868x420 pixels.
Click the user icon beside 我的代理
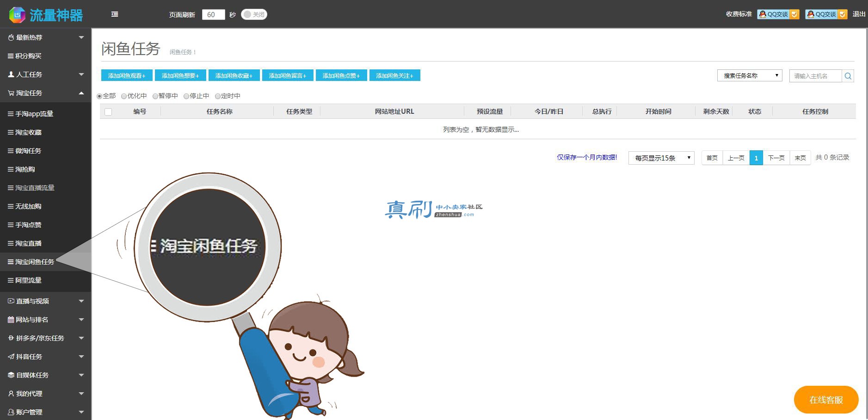11,394
